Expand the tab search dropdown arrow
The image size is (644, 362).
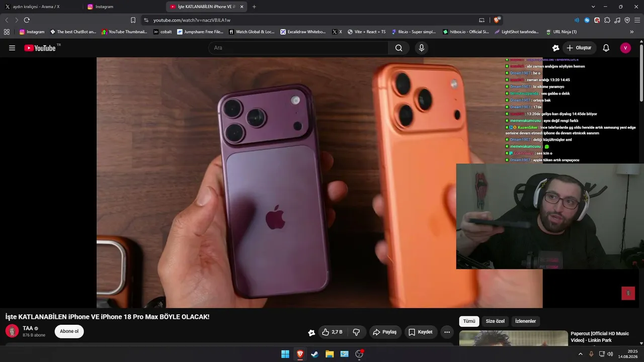click(593, 7)
